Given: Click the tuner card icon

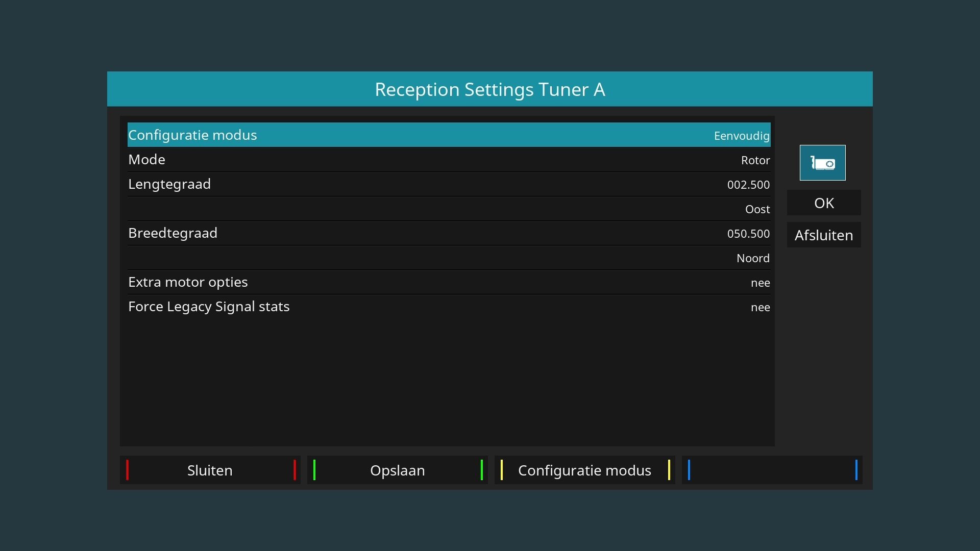Looking at the screenshot, I should click(x=822, y=163).
